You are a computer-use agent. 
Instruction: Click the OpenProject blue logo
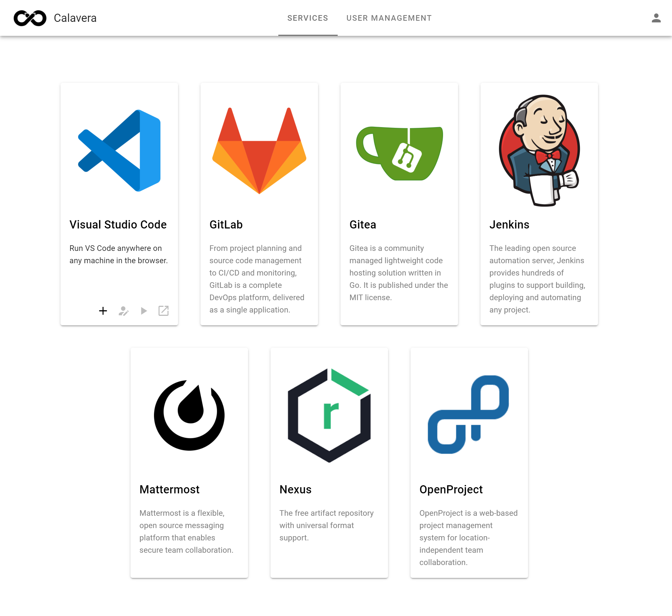tap(468, 415)
